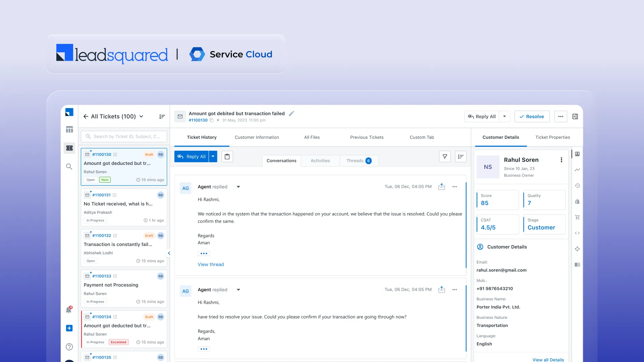Image resolution: width=644 pixels, height=362 pixels.
Task: Show the Threads view
Action: point(359,161)
